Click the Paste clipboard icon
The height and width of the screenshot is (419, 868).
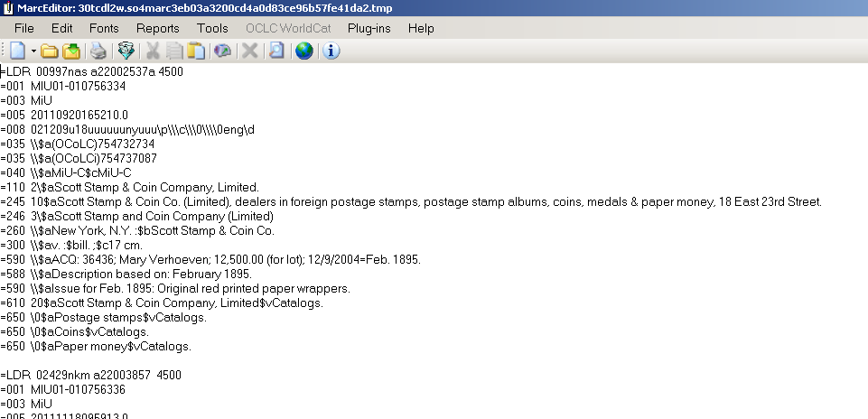[x=196, y=51]
